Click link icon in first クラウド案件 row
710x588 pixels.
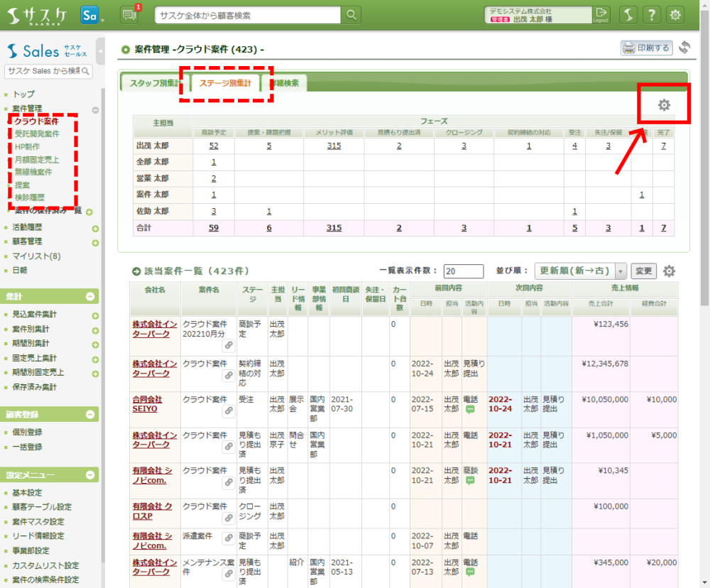click(229, 345)
